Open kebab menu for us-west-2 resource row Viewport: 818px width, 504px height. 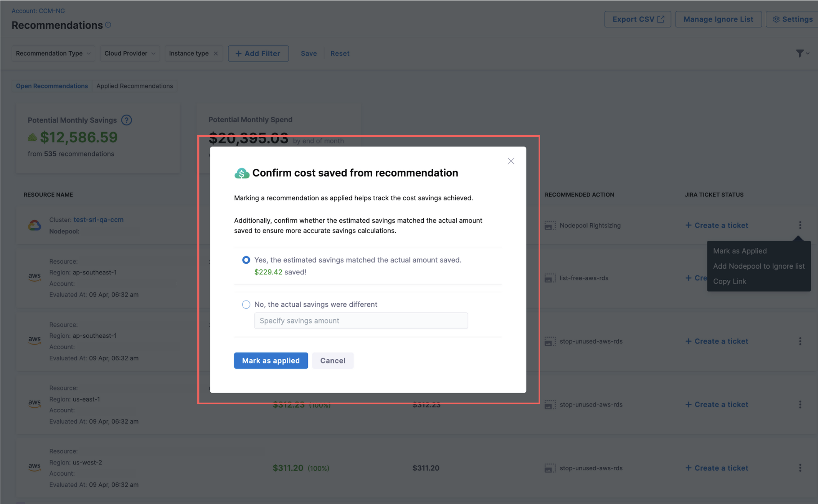coord(800,468)
